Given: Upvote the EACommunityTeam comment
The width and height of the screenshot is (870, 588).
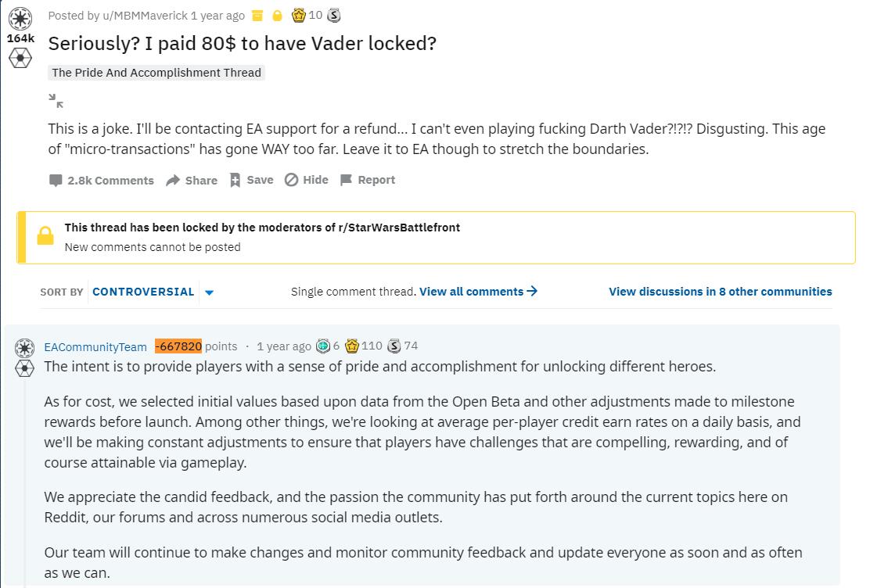Looking at the screenshot, I should [x=24, y=347].
